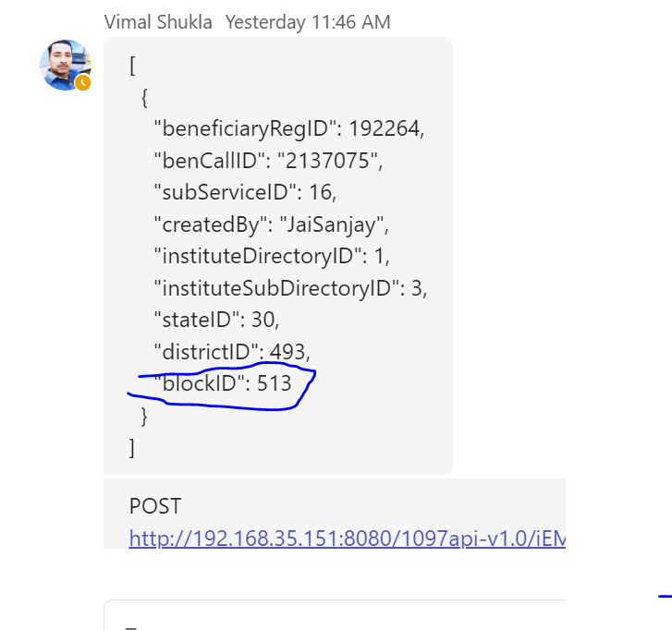
Task: Click the closing curly brace
Action: coord(144,417)
